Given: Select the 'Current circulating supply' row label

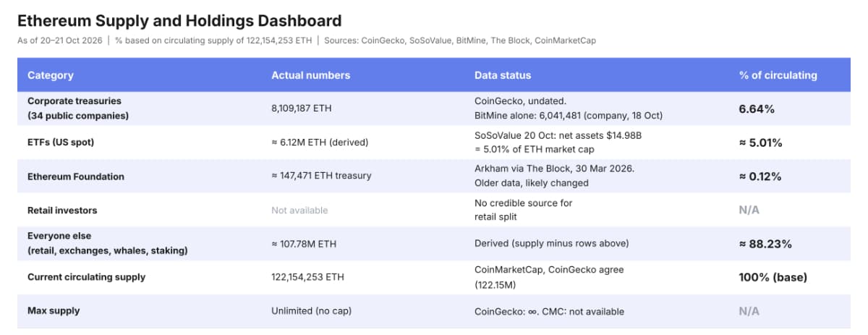Looking at the screenshot, I should click(86, 277).
